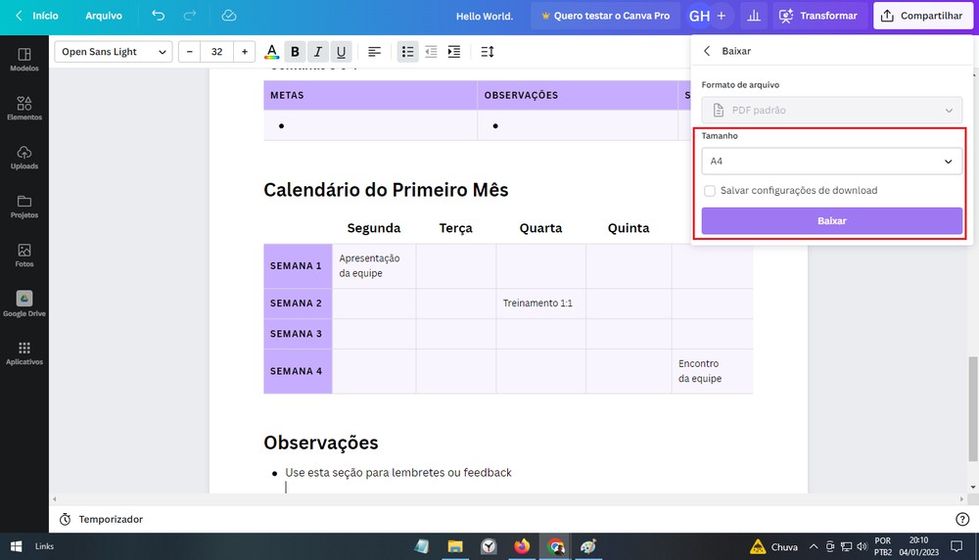Toggle underline formatting
This screenshot has width=979, height=560.
pos(341,52)
